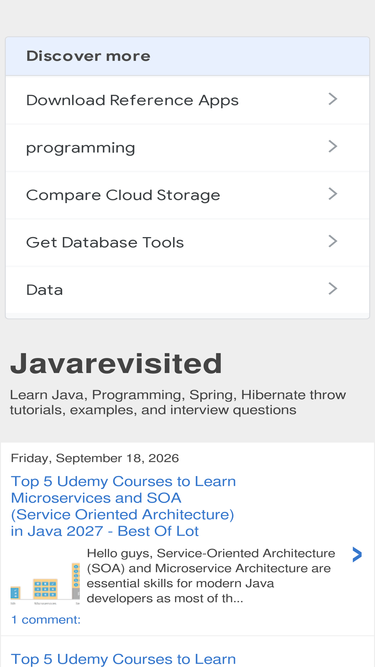Image resolution: width=375 pixels, height=667 pixels.
Task: Tap the Friday, September 18, 2026 date header
Action: click(95, 458)
